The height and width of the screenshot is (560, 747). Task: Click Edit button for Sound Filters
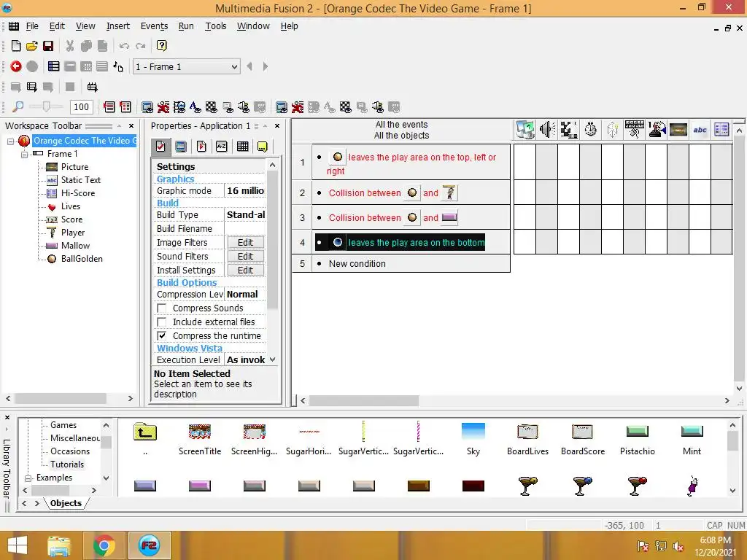(x=245, y=256)
